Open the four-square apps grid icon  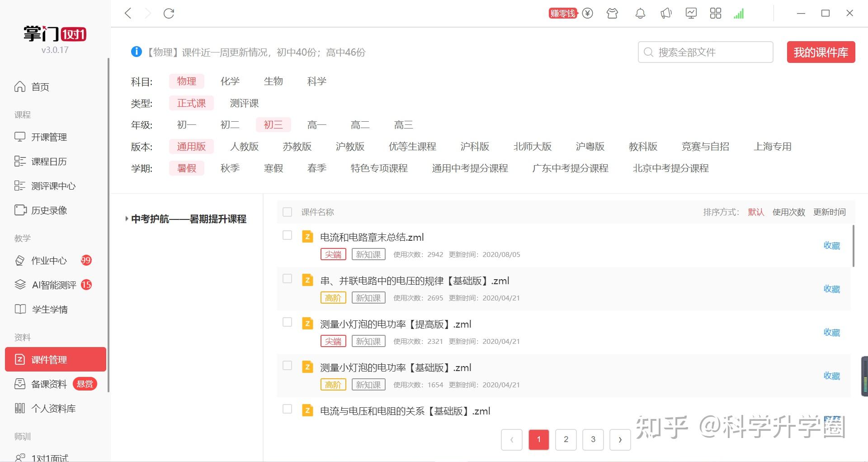coord(716,13)
